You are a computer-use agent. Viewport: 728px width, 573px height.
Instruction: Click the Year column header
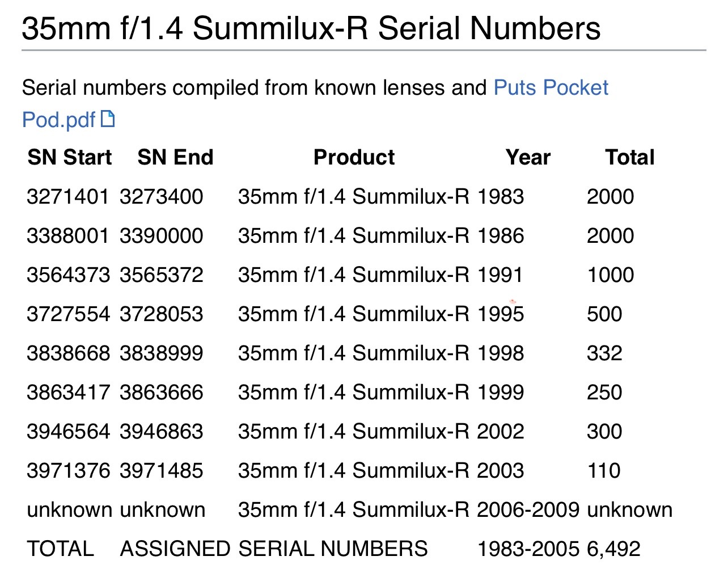(x=528, y=157)
